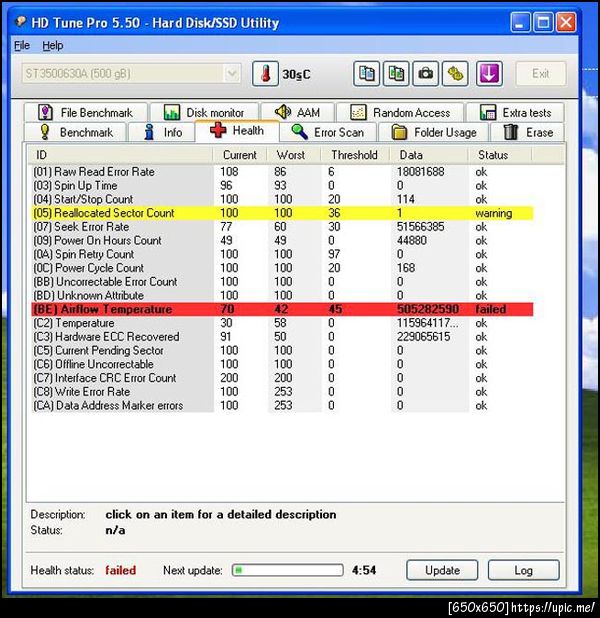Image resolution: width=600 pixels, height=618 pixels.
Task: Select the Raw Read Error Rate row
Action: point(282,171)
